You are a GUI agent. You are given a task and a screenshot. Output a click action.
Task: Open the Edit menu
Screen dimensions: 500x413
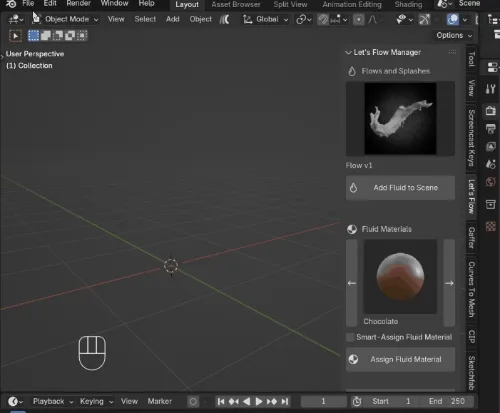(50, 3)
